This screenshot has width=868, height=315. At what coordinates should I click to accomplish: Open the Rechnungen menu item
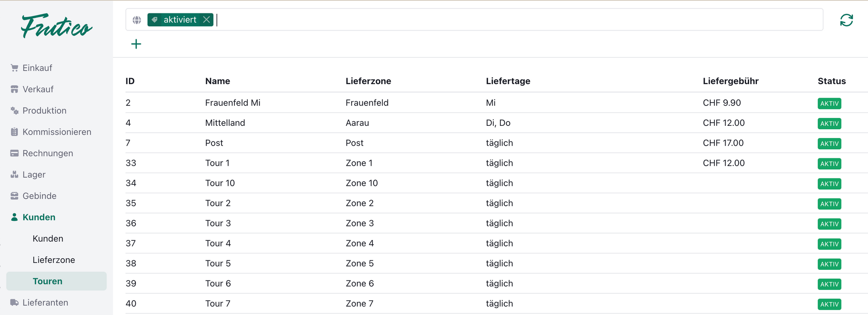pyautogui.click(x=47, y=153)
